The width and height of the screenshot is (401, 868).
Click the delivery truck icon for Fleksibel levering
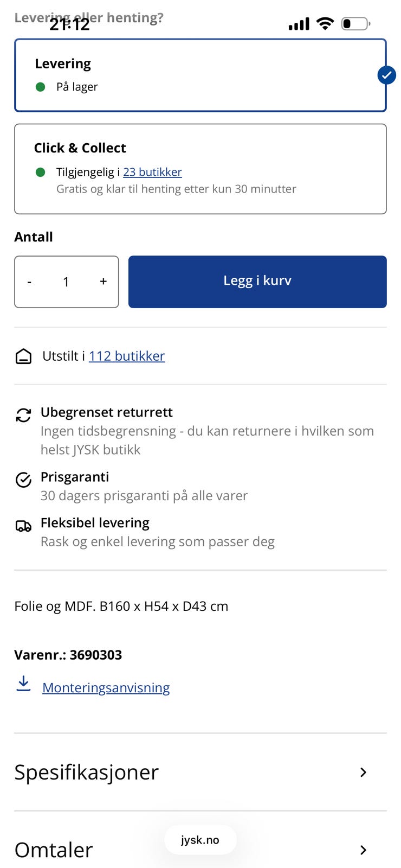[x=23, y=526]
